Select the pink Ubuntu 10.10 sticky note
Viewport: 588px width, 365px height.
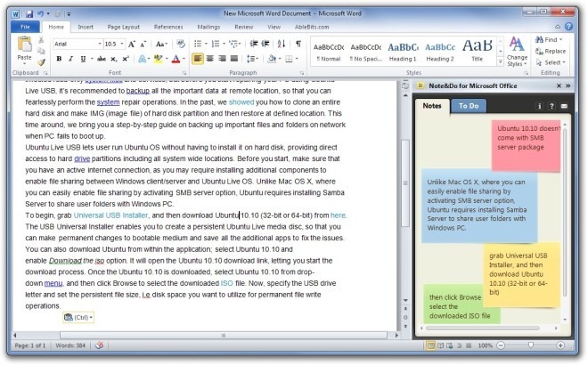[526, 146]
